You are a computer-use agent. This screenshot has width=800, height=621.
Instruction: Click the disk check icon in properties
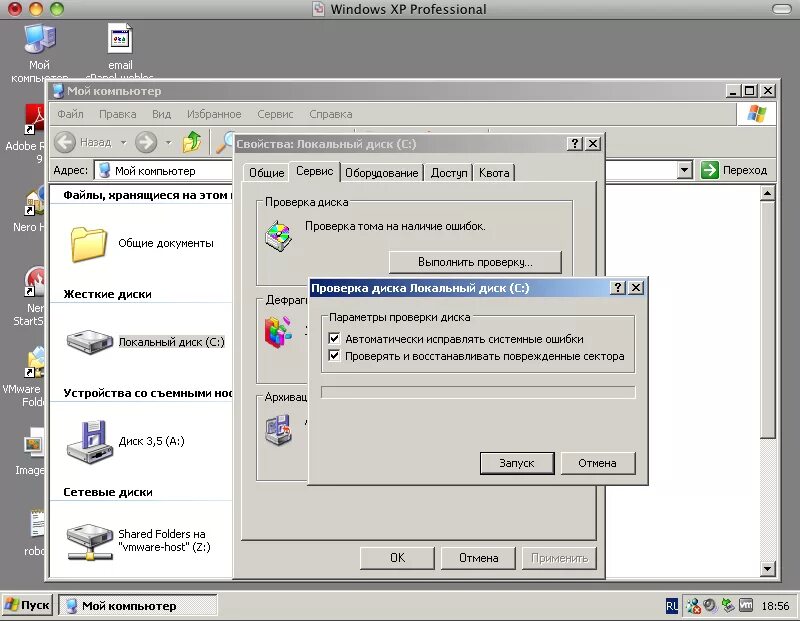tap(279, 236)
